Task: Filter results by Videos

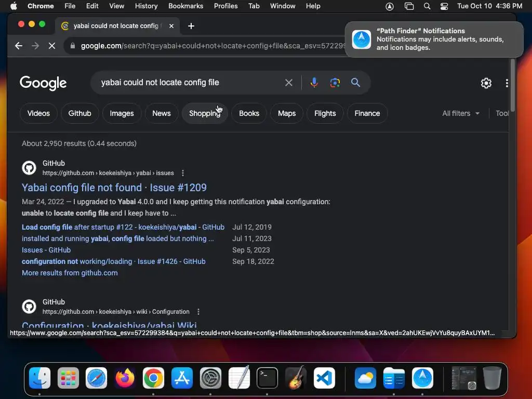Action: point(38,113)
